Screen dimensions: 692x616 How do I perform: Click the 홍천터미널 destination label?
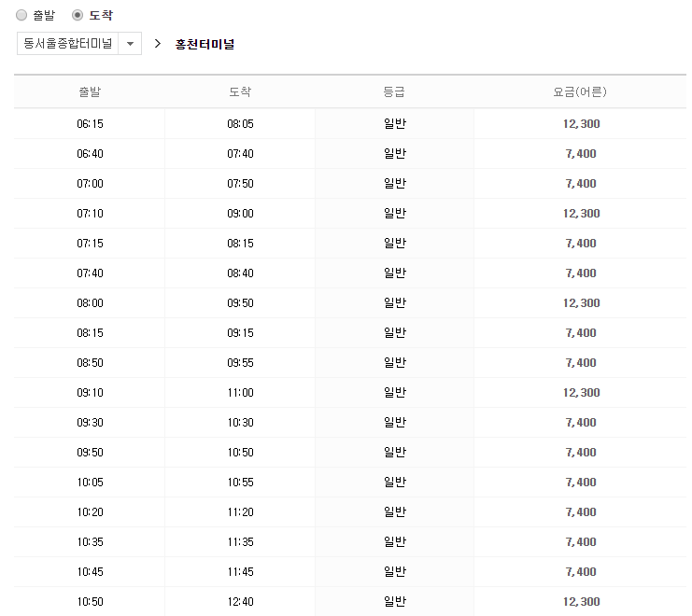205,44
